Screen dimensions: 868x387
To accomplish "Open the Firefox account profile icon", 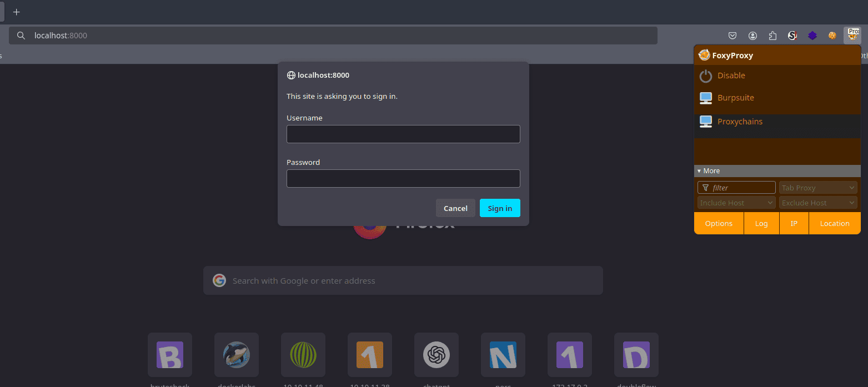I will point(752,36).
